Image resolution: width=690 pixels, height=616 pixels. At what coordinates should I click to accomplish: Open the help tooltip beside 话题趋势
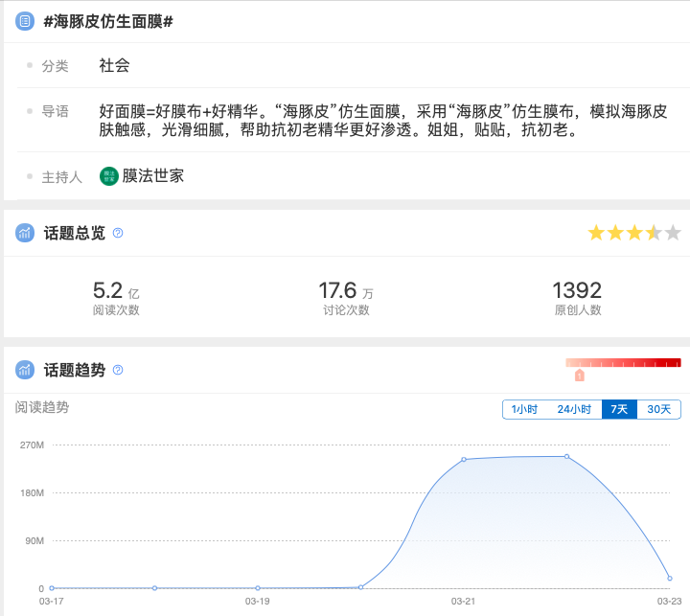tap(118, 370)
